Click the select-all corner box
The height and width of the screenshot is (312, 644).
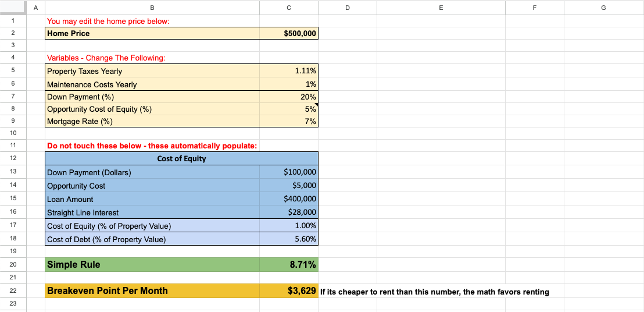pos(13,8)
